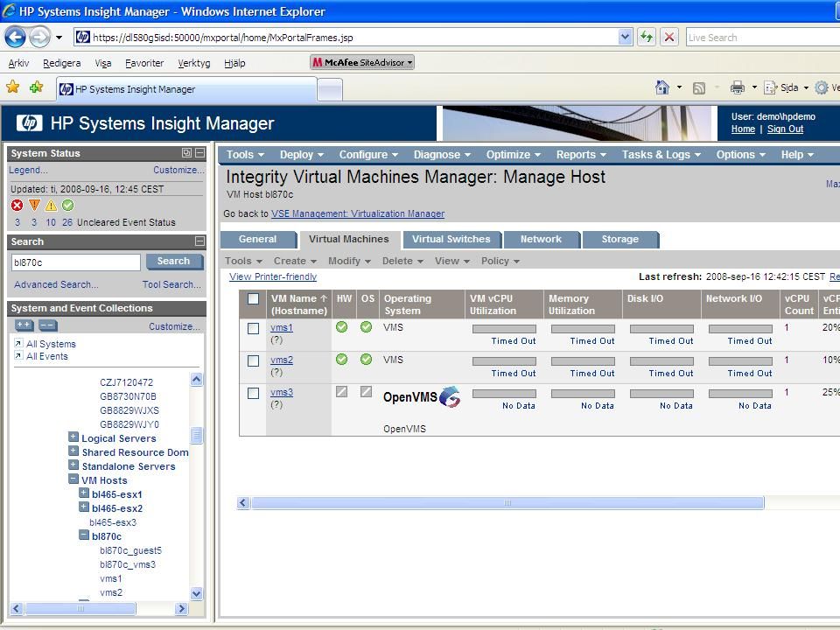Click the expand all (++) tree button
Viewport: 840px width, 630px height.
(24, 325)
